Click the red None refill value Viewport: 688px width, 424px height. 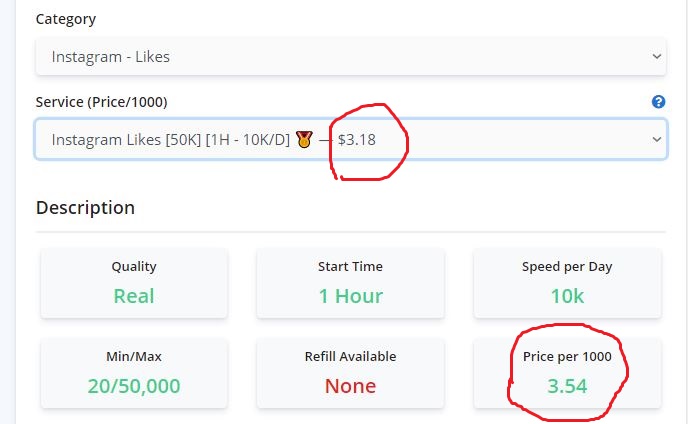[351, 386]
